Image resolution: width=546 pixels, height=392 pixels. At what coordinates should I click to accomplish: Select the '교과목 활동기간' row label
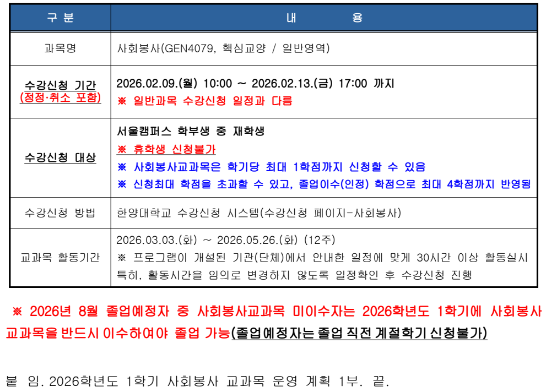(x=60, y=258)
